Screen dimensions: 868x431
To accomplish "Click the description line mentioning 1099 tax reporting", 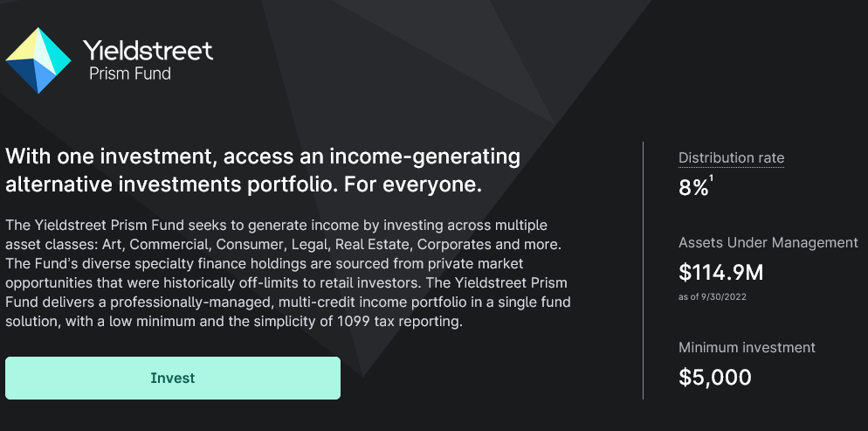I will tap(234, 322).
